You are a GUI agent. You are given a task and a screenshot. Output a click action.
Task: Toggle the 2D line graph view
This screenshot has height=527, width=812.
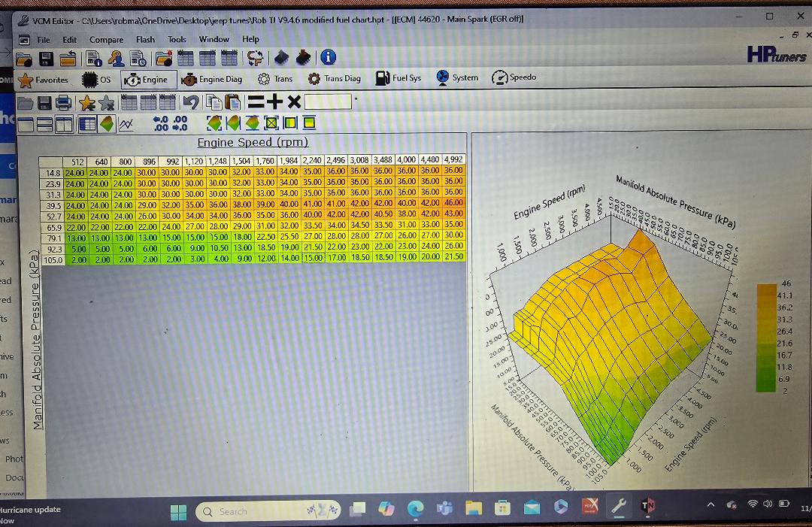coord(126,124)
